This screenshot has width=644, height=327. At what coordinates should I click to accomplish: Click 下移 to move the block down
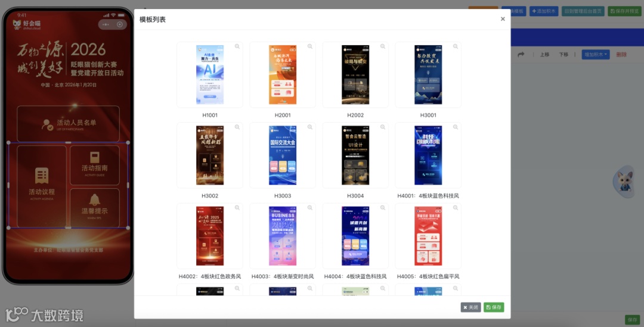(x=563, y=55)
